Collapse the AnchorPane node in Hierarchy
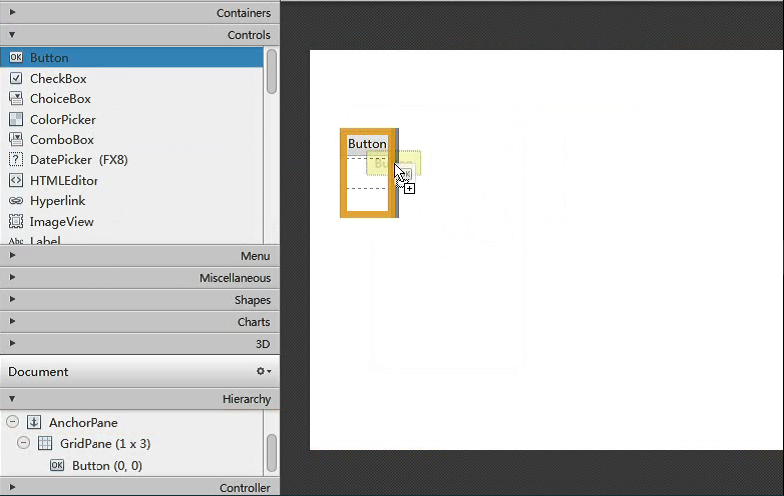Viewport: 784px width, 496px height. click(12, 423)
